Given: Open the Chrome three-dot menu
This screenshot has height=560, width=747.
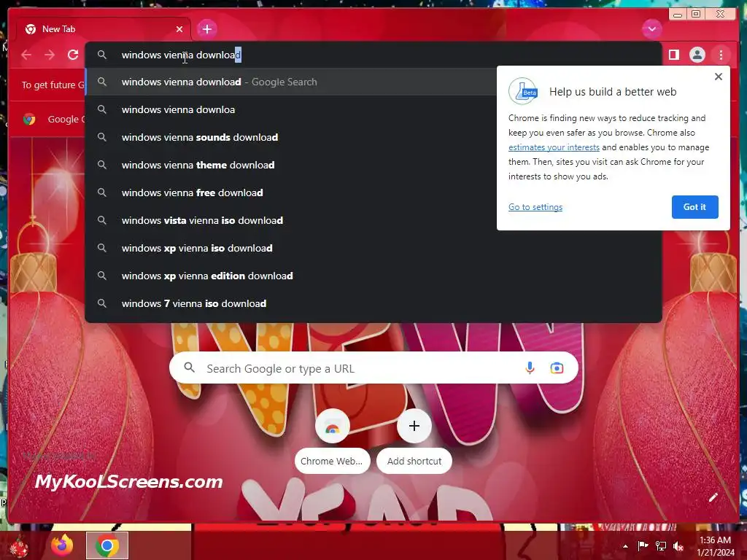Looking at the screenshot, I should tap(721, 55).
